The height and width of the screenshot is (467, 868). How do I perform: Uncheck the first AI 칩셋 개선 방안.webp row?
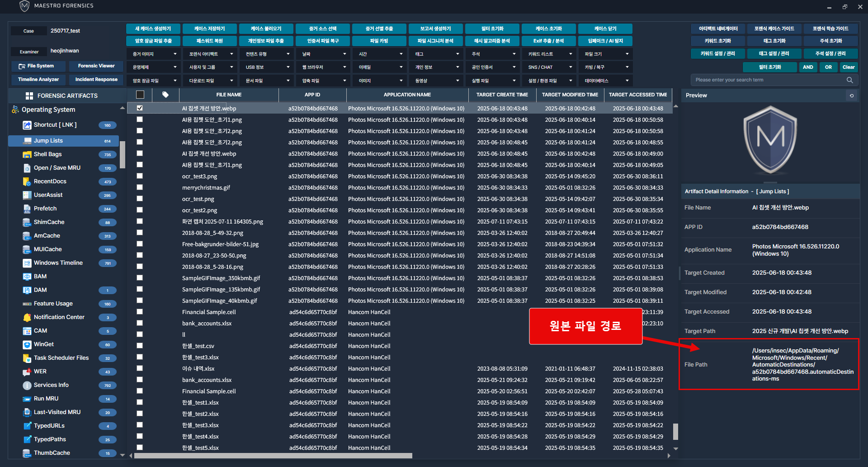[x=140, y=108]
